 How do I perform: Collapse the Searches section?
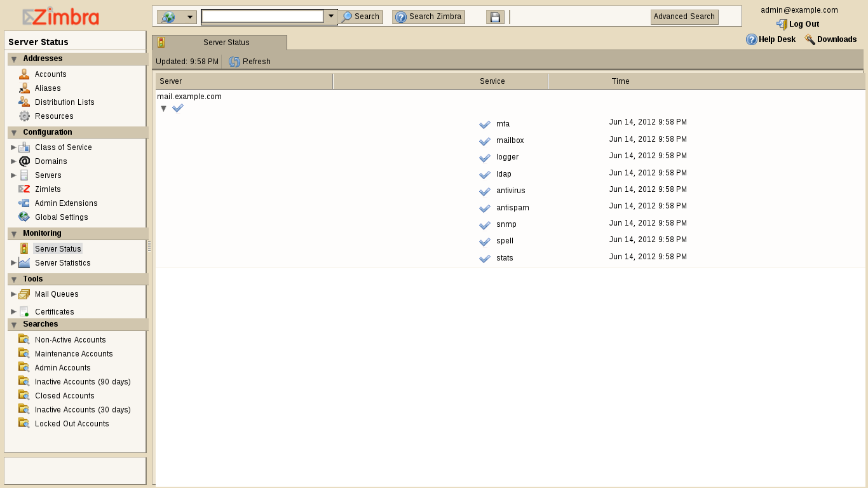click(14, 325)
